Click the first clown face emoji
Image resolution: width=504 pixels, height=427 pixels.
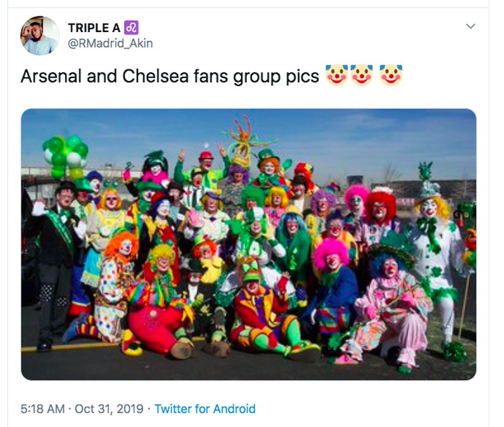coord(336,76)
